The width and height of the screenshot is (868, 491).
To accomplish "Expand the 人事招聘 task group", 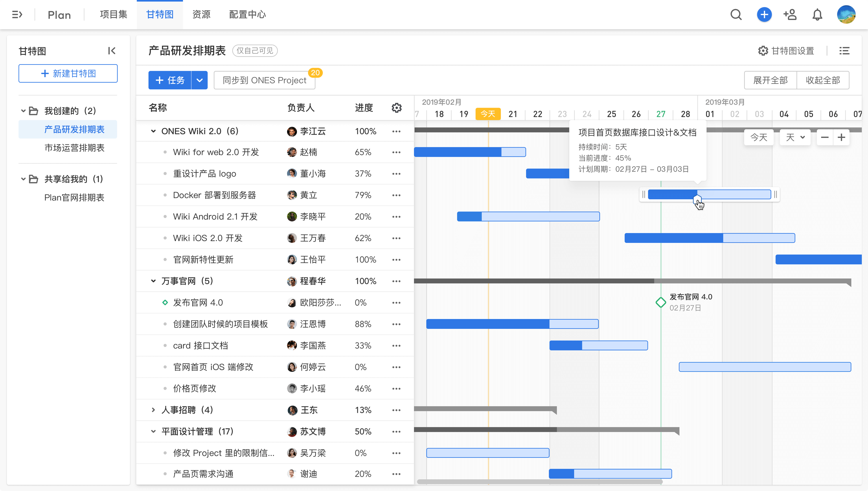I will point(154,410).
